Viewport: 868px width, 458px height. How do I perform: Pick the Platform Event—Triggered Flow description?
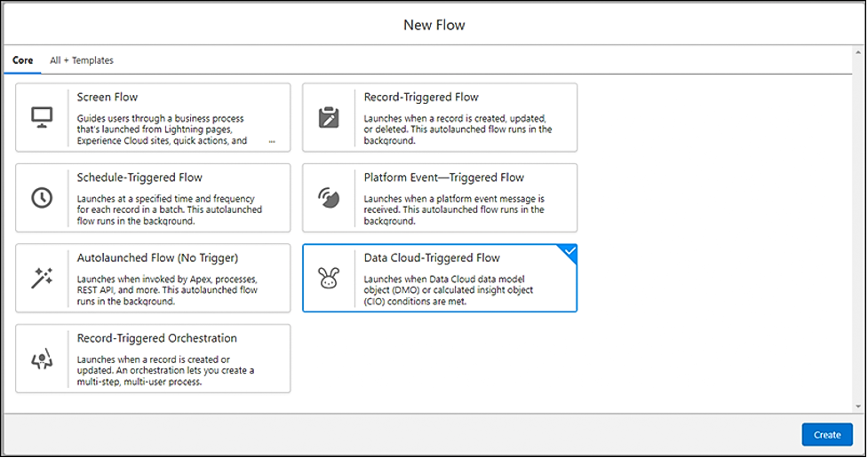(454, 209)
